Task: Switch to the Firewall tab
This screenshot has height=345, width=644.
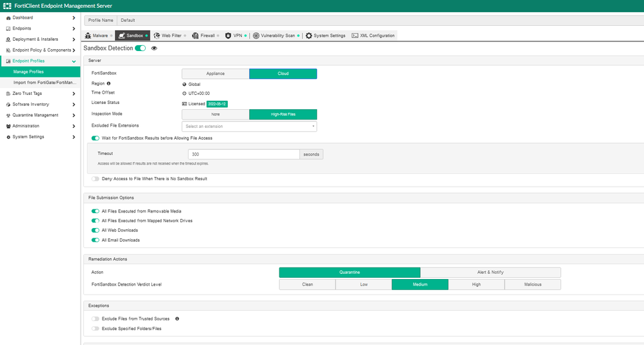Action: (206, 36)
